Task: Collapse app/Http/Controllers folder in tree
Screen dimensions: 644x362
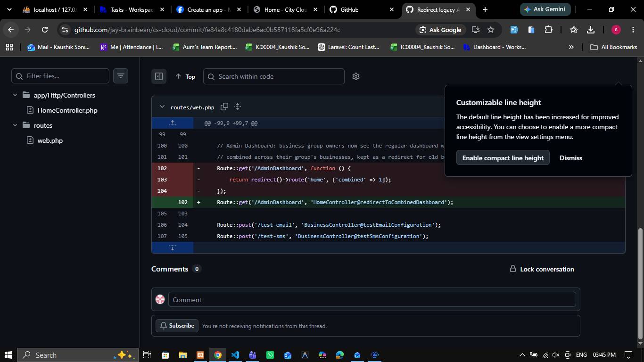Action: pyautogui.click(x=15, y=95)
